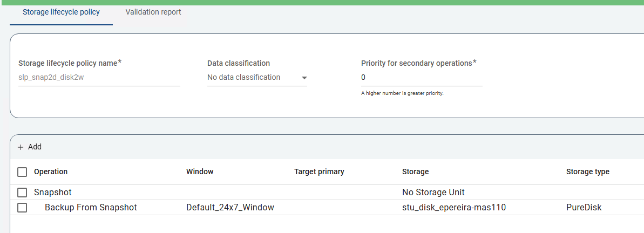Click the stu_disk_epereira-mas110 storage cell

click(453, 208)
